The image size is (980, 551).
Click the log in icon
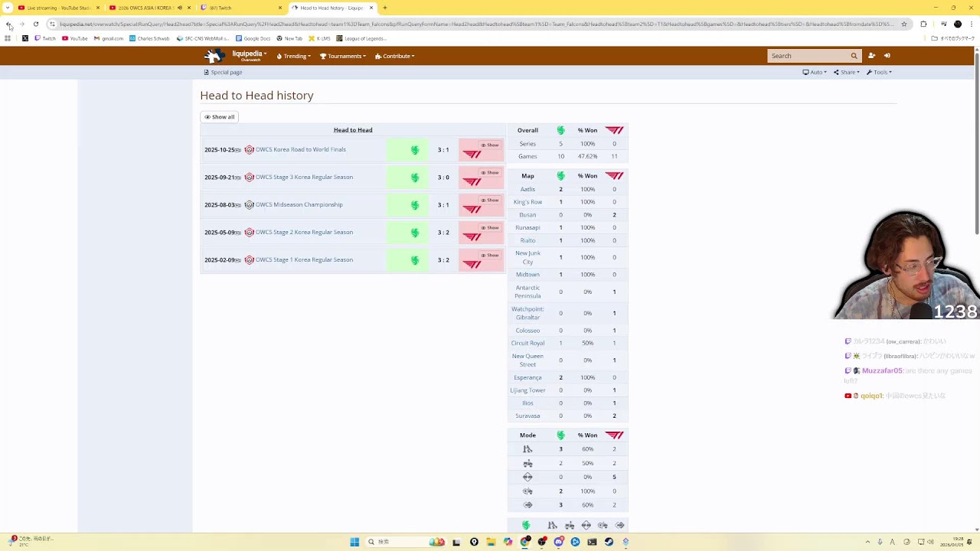(887, 56)
